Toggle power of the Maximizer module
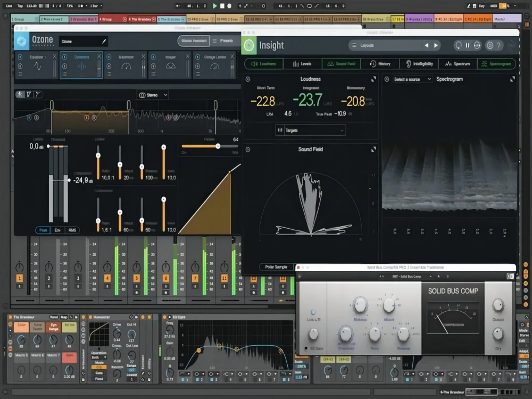This screenshot has width=532, height=399. pyautogui.click(x=109, y=57)
